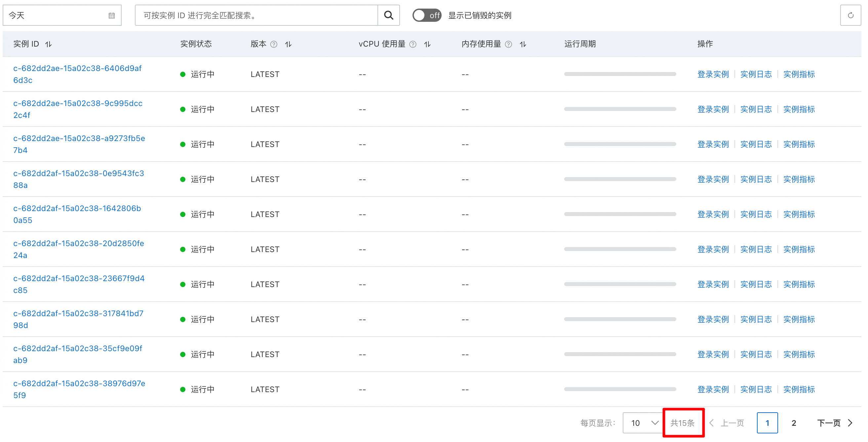868x442 pixels.
Task: Click 登录实例 for the 9c995dcc instance
Action: tap(713, 109)
